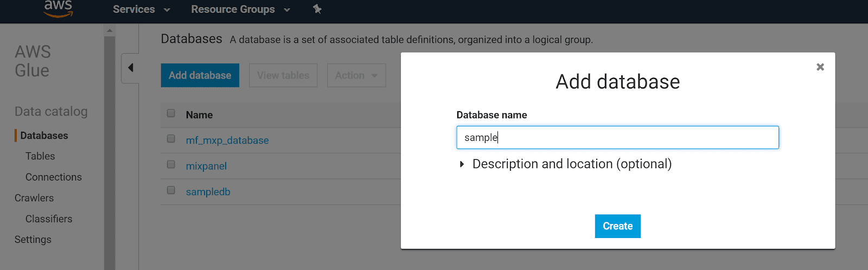Click the pin shortcut icon in top bar
The image size is (868, 270).
pos(317,9)
